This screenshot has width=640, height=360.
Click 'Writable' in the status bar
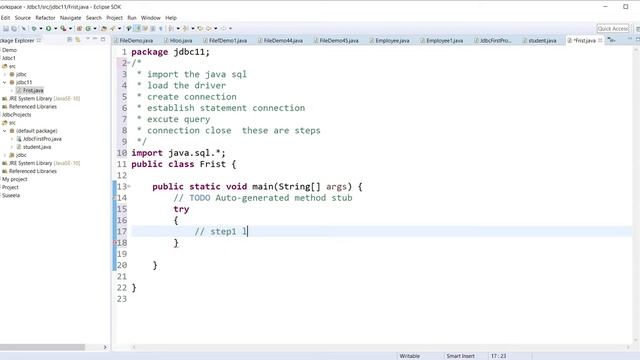(x=409, y=356)
